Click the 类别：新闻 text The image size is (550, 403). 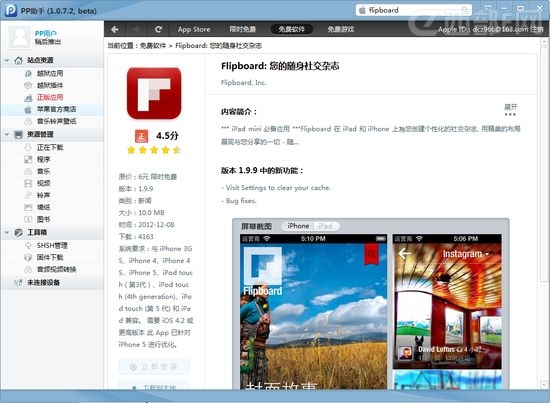(135, 201)
